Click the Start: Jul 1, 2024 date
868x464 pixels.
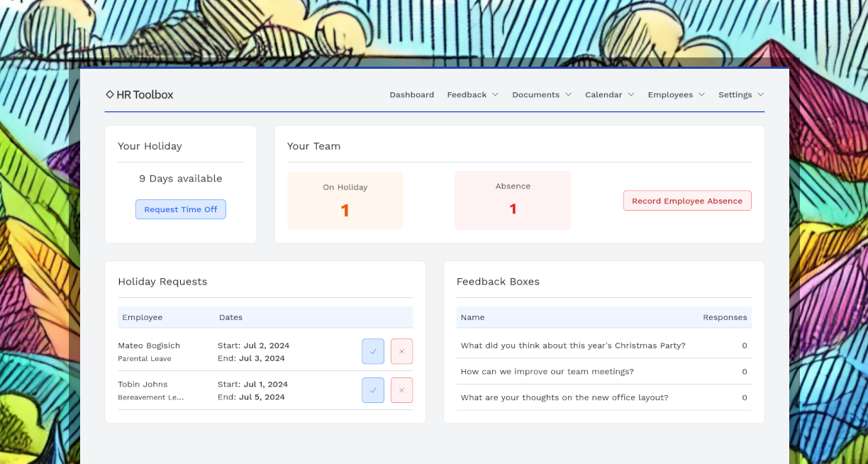tap(252, 384)
